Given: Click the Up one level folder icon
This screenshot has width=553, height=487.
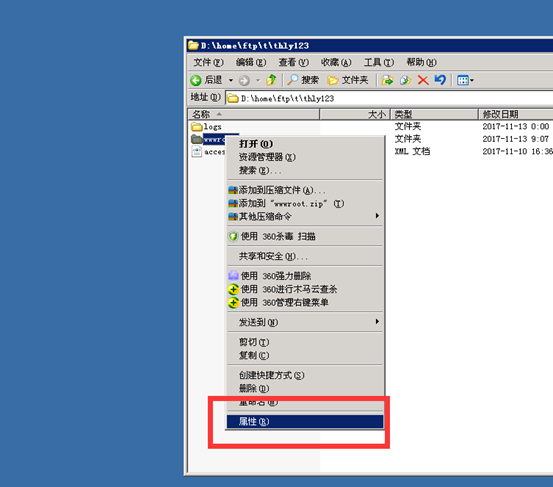Looking at the screenshot, I should tap(271, 80).
